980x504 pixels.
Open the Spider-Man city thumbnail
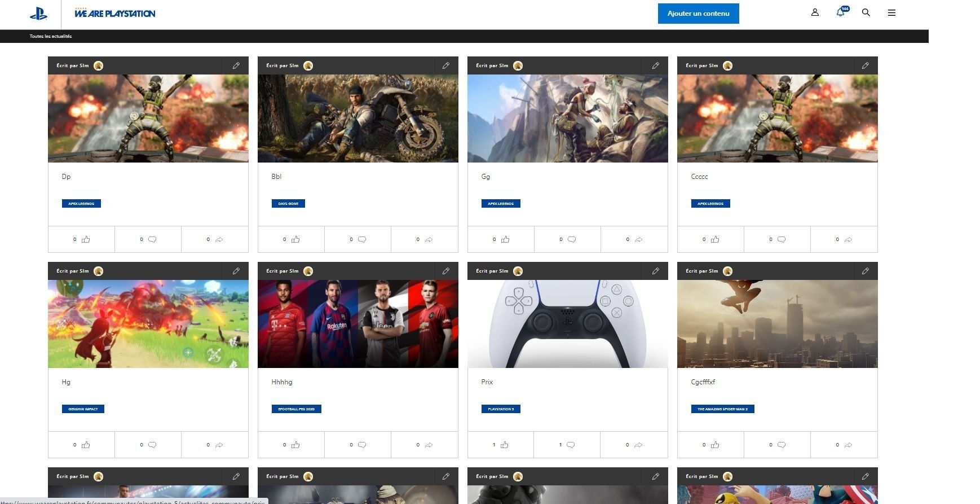pos(778,324)
